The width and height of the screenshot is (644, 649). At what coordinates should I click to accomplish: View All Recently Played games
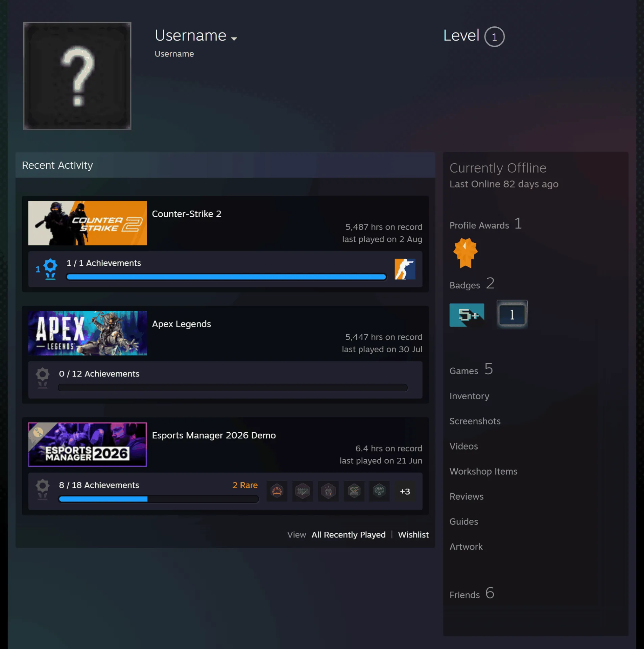[x=349, y=535]
